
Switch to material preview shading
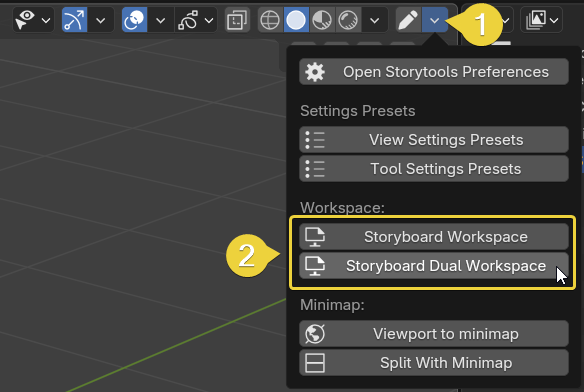[322, 20]
